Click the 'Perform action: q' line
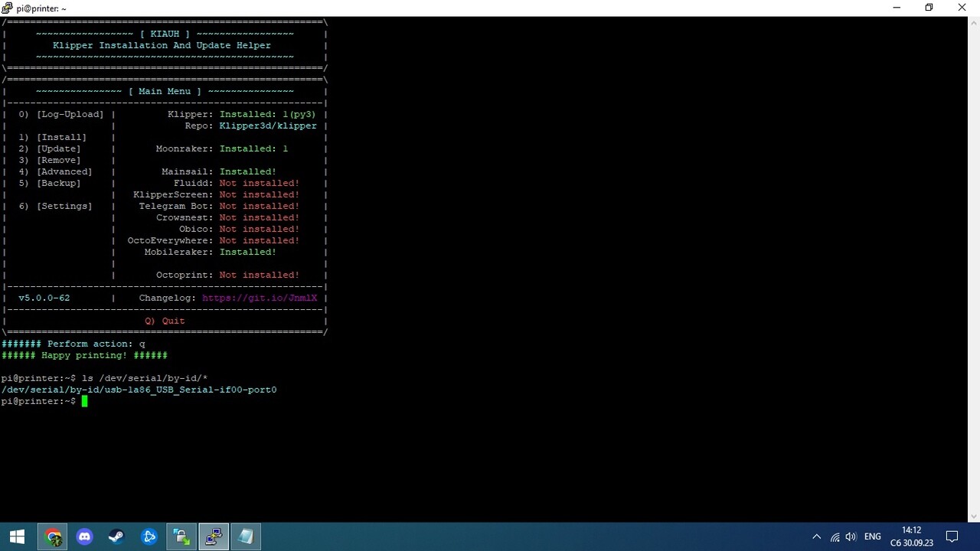The height and width of the screenshot is (551, 980). pos(73,344)
